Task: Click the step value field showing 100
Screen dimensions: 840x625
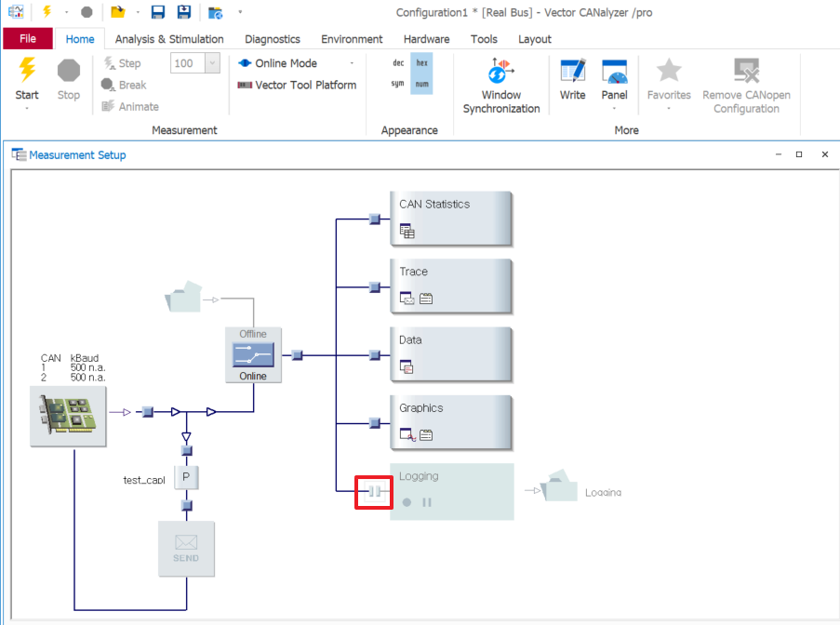Action: (188, 63)
